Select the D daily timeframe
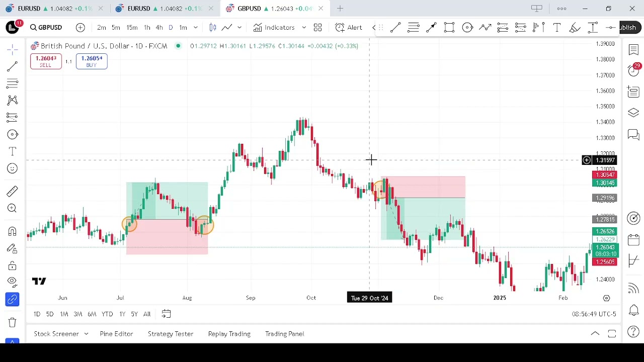Screen dimensions: 644x362 click(x=171, y=28)
